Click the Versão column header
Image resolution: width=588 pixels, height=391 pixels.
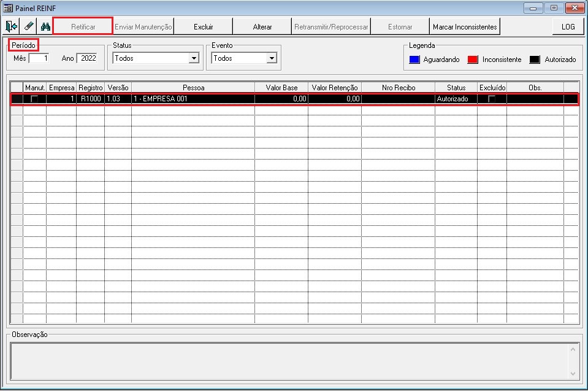click(x=118, y=87)
